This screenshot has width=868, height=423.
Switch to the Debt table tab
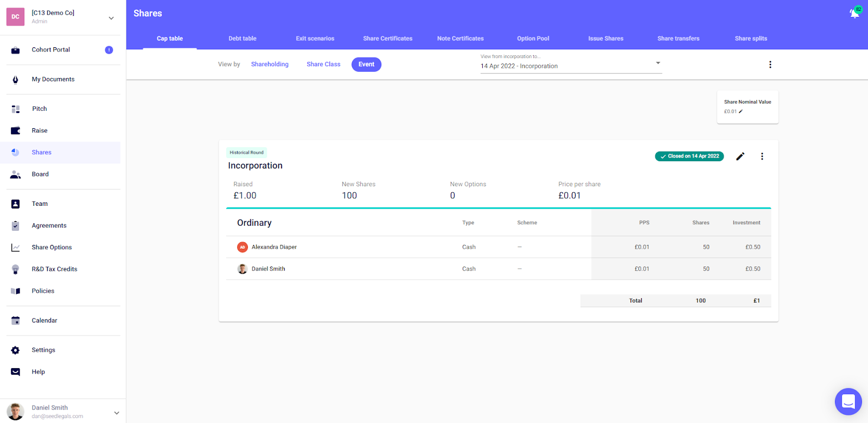pyautogui.click(x=242, y=39)
